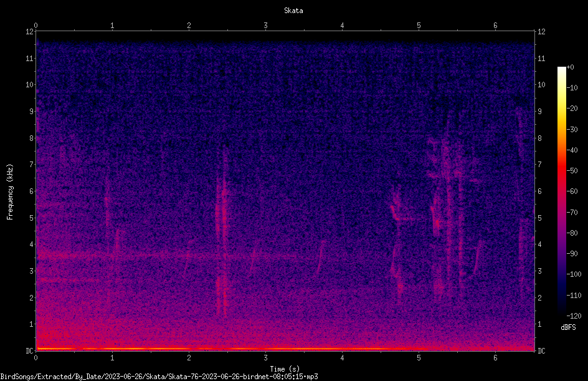Click the "5" second tick on the top time axis
The height and width of the screenshot is (381, 588).
pos(419,26)
